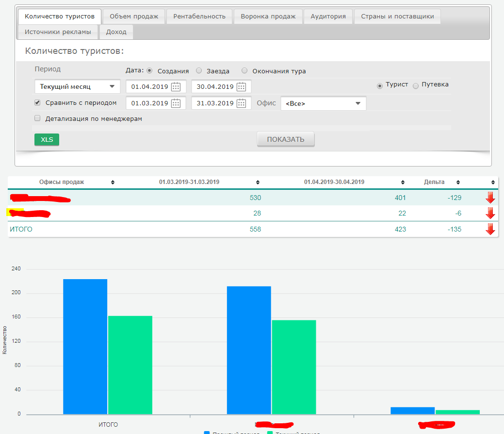
Task: Click sort arrows for 01.04.2019-30.04.2019 column
Action: tap(403, 183)
